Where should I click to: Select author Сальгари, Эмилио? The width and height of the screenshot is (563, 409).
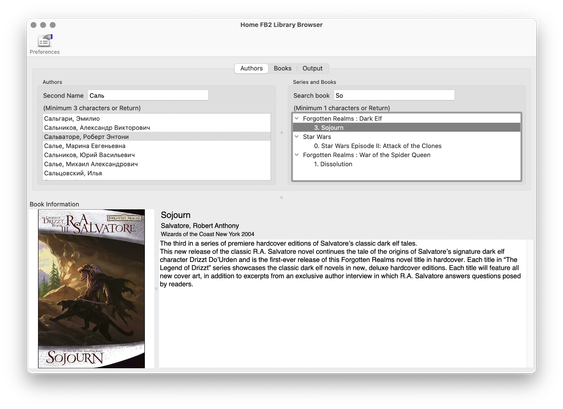tap(157, 118)
